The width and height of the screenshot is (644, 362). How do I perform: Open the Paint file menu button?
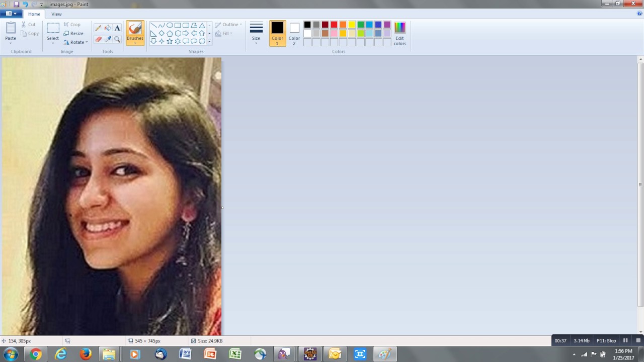pos(11,14)
